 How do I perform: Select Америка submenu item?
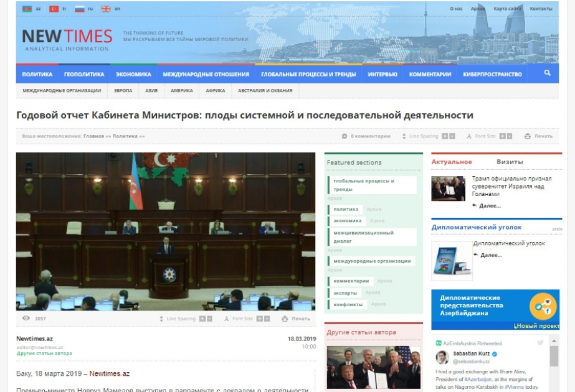point(182,90)
